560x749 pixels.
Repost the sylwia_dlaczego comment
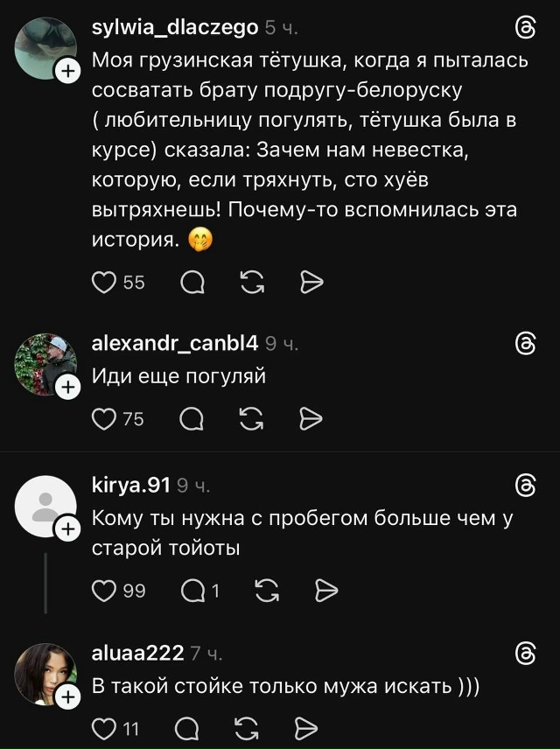point(252,282)
